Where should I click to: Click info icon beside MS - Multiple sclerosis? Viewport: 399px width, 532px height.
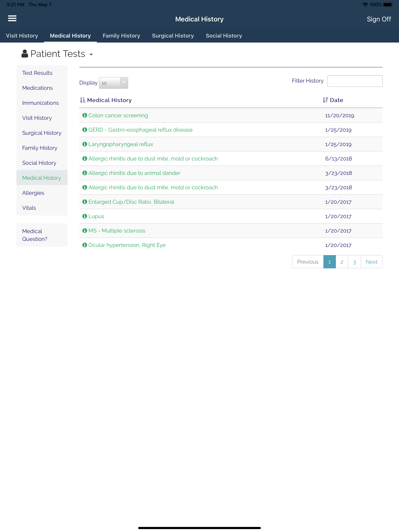(85, 231)
